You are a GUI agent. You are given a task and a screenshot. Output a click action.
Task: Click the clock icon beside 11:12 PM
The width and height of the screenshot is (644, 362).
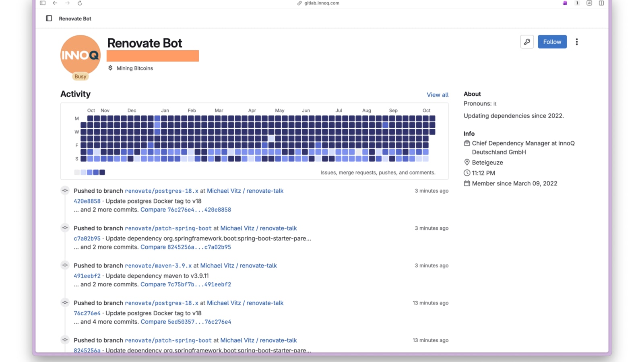(x=467, y=173)
